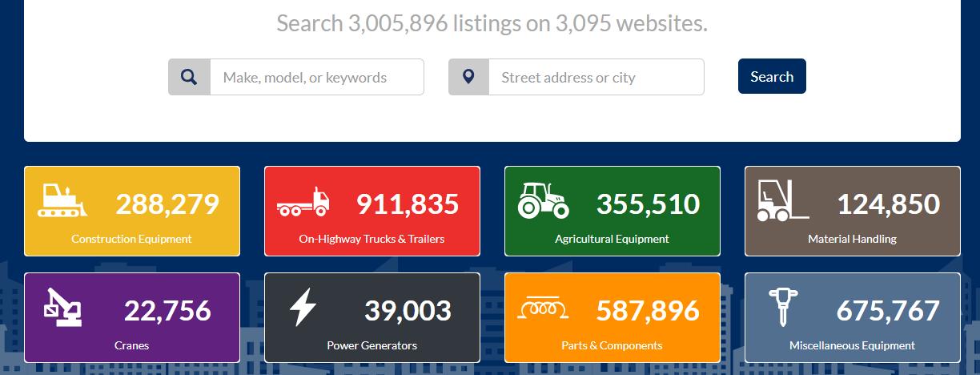
Task: Click the 124,850 listings count
Action: click(x=888, y=204)
